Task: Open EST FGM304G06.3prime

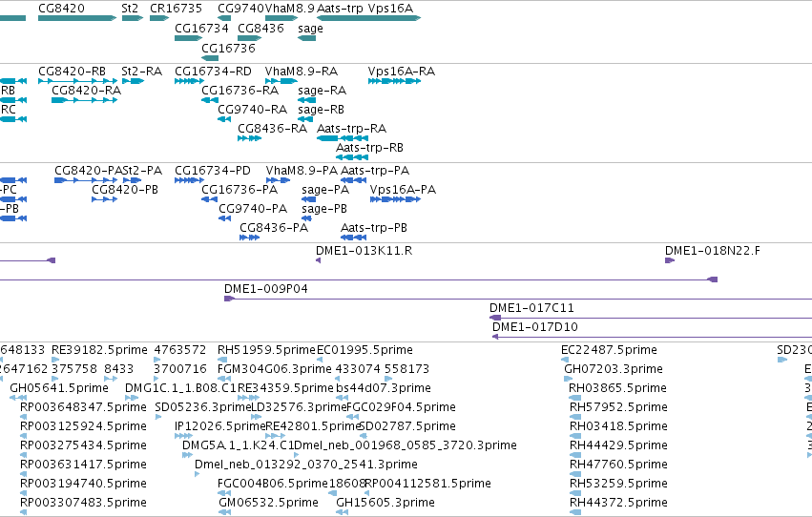Action: [223, 379]
